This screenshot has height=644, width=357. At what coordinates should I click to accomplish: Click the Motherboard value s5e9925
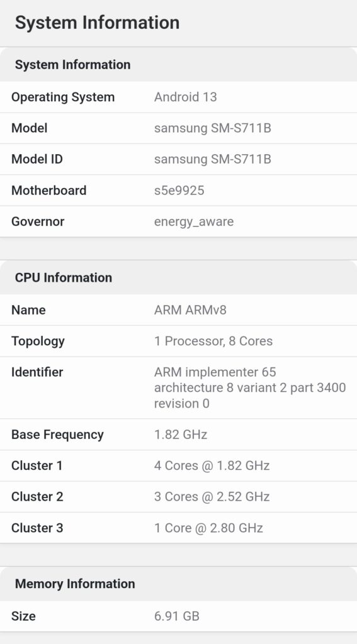coord(179,191)
